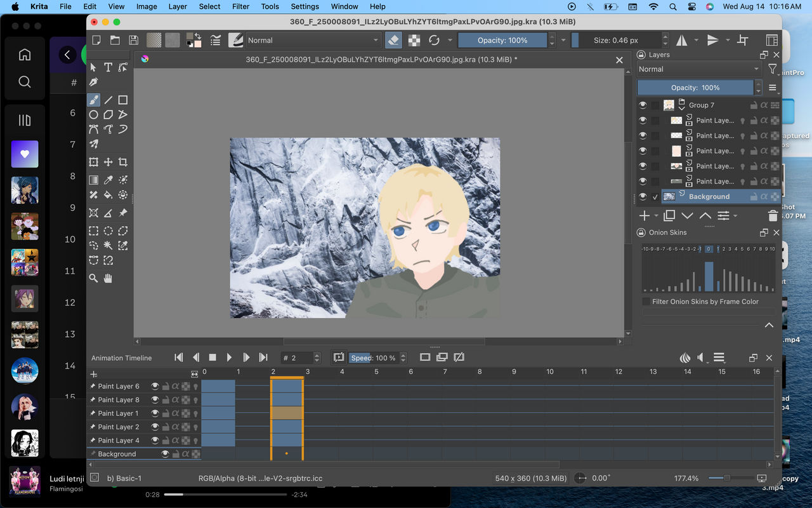Select the Bezier Curve tool
Screen dimensions: 812x508
(x=93, y=130)
